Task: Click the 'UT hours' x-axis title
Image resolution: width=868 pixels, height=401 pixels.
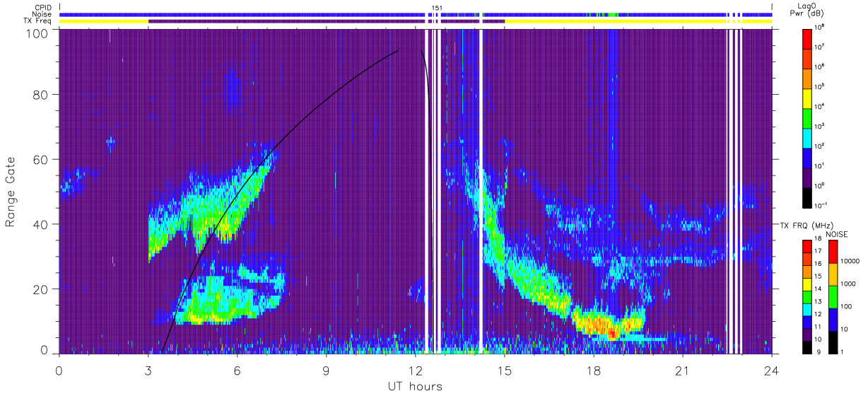Action: (x=415, y=386)
